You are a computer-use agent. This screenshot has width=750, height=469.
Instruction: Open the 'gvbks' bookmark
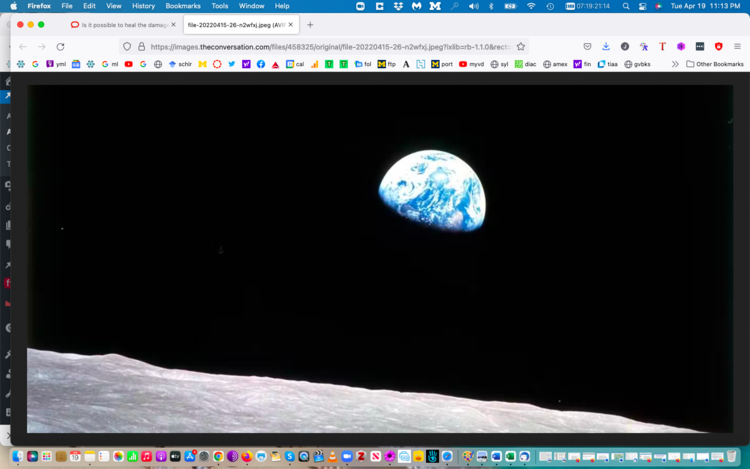[x=637, y=64]
